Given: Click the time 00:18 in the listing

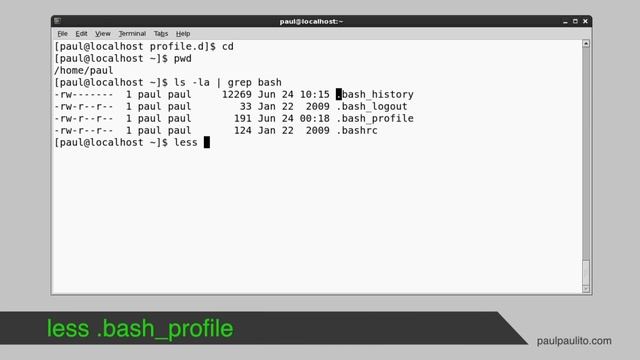Looking at the screenshot, I should coord(315,118).
